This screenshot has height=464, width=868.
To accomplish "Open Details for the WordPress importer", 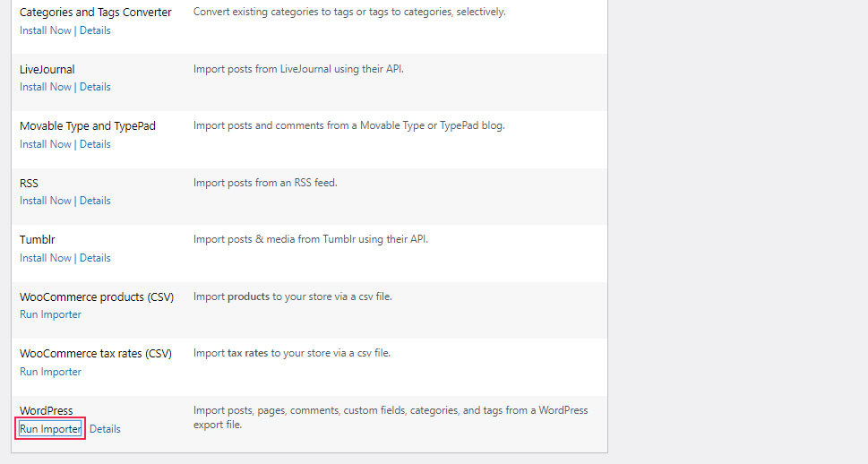I will (x=105, y=429).
